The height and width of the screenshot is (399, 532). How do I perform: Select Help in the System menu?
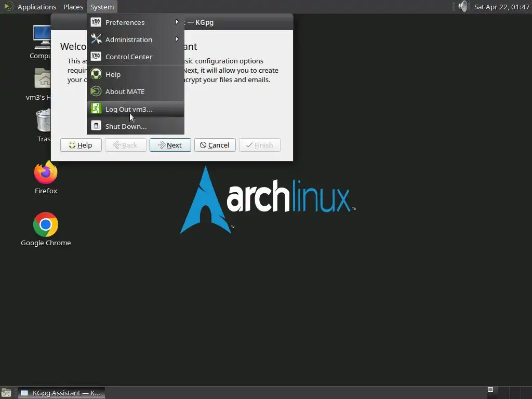coord(136,74)
